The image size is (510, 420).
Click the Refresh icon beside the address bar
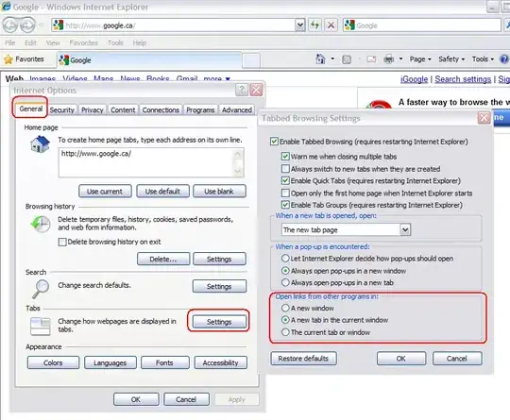click(314, 25)
